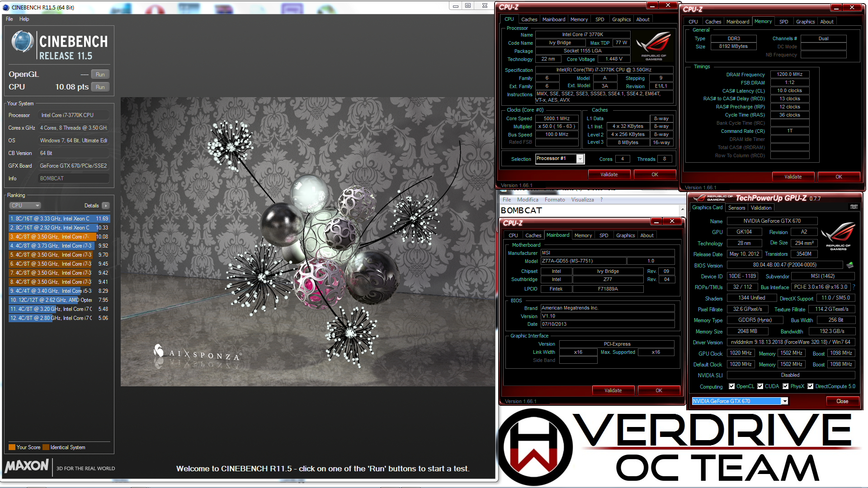Toggle the OpenCL checkbox in GPU-Z
The width and height of the screenshot is (868, 488).
pos(731,386)
